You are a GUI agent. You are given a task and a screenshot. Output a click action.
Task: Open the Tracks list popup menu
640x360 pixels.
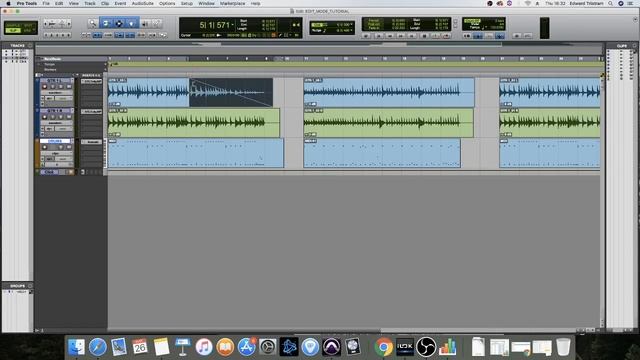click(x=30, y=45)
